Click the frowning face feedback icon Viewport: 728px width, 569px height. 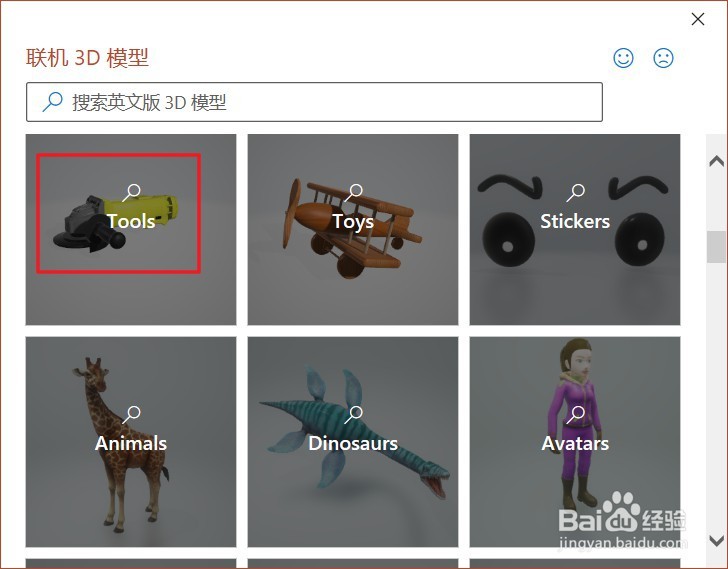(x=663, y=58)
